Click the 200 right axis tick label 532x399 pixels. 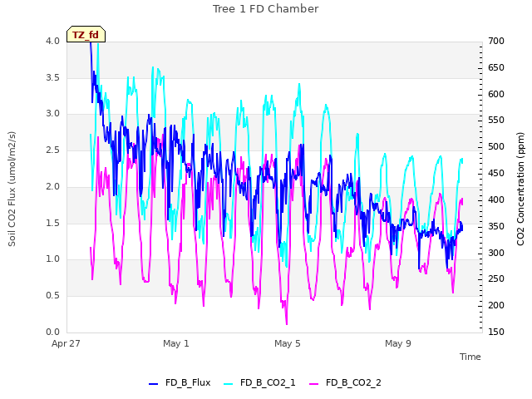496,305
